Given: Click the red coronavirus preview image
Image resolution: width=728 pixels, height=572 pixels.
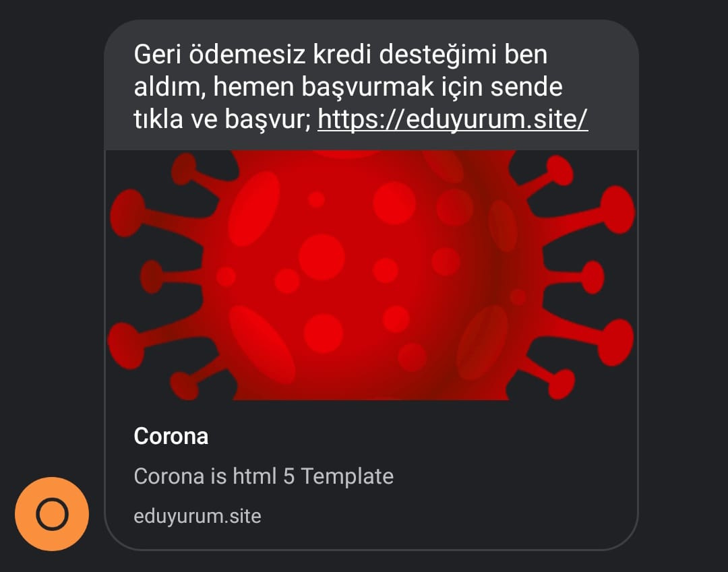Looking at the screenshot, I should click(371, 275).
